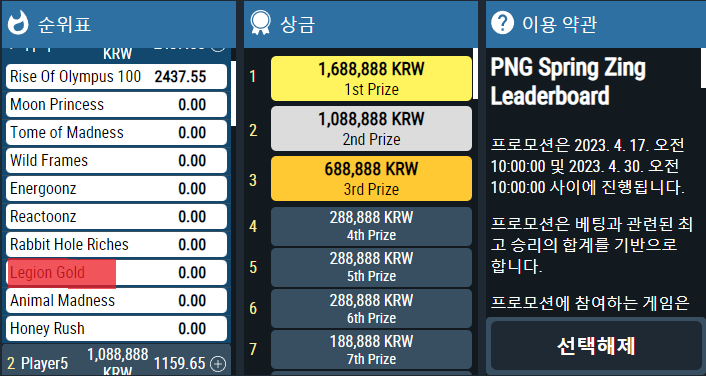Click the Legion Gold row
Screen dimensions: 706x376
coord(116,272)
